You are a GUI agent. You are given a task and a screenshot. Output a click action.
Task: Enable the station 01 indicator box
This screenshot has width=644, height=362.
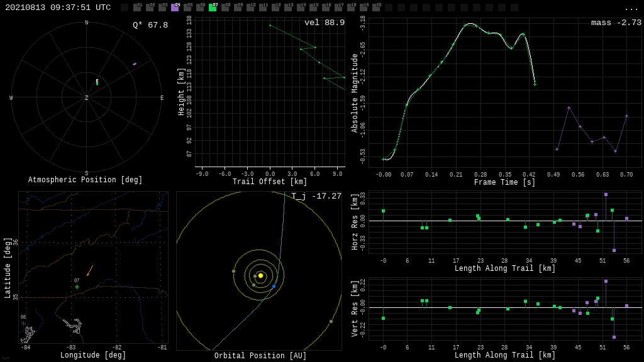(137, 8)
